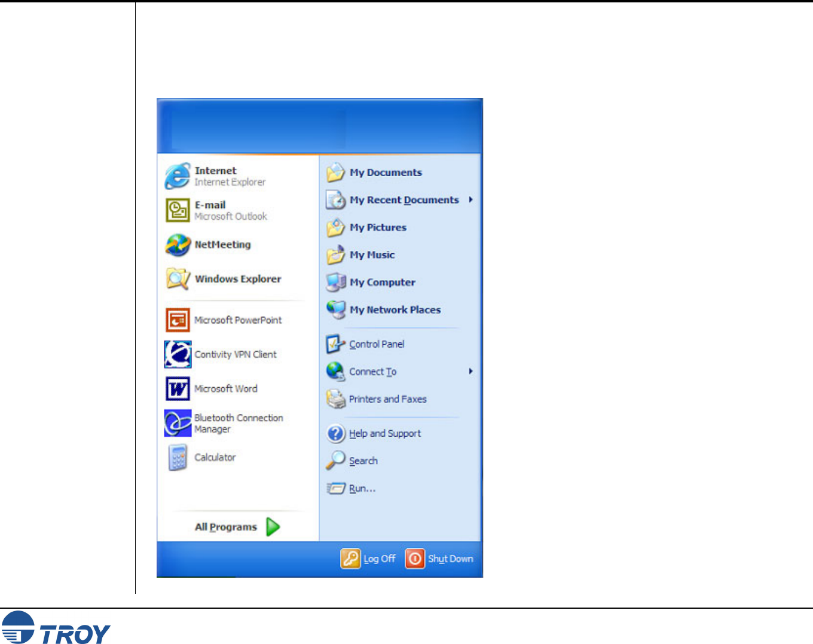Click the Run icon
813x644 pixels.
coord(336,488)
